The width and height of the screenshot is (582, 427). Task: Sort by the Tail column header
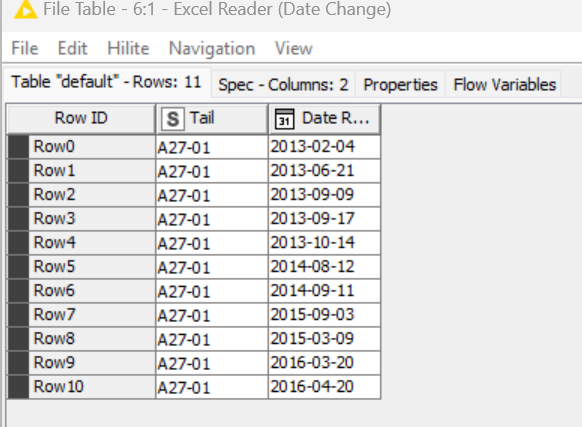click(212, 118)
